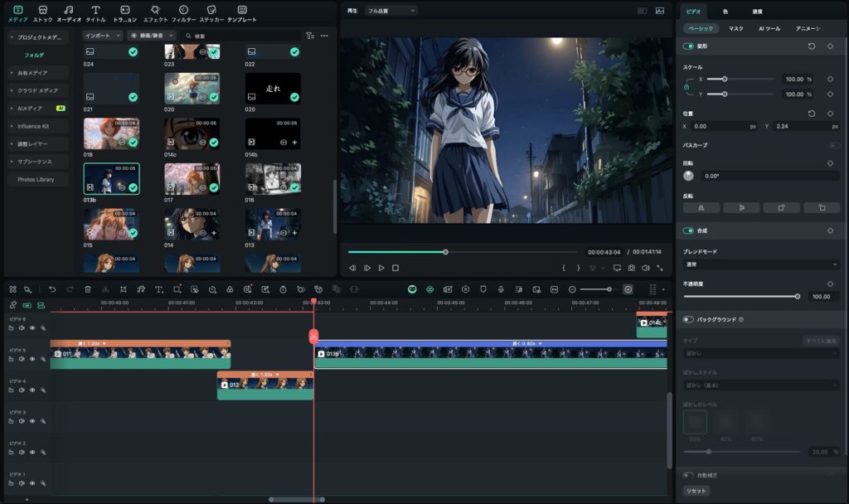Select media thumbnail 013b
Screen dimensions: 849x504
pos(112,179)
